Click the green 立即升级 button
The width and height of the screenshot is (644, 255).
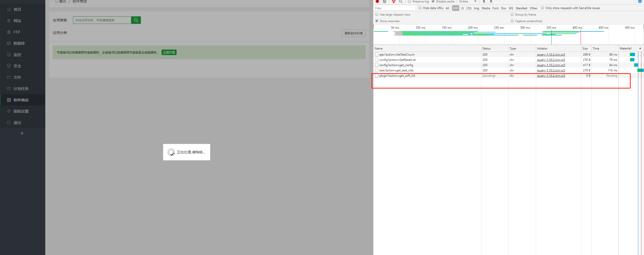(169, 52)
